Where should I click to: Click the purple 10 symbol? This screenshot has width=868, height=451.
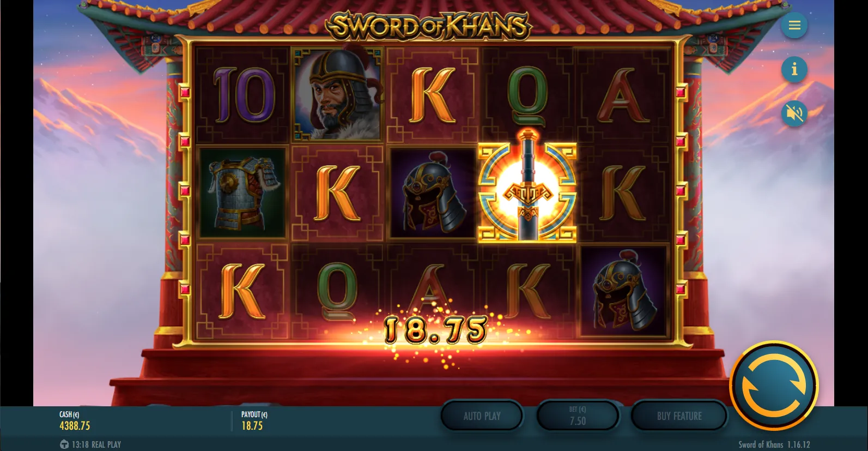click(244, 95)
